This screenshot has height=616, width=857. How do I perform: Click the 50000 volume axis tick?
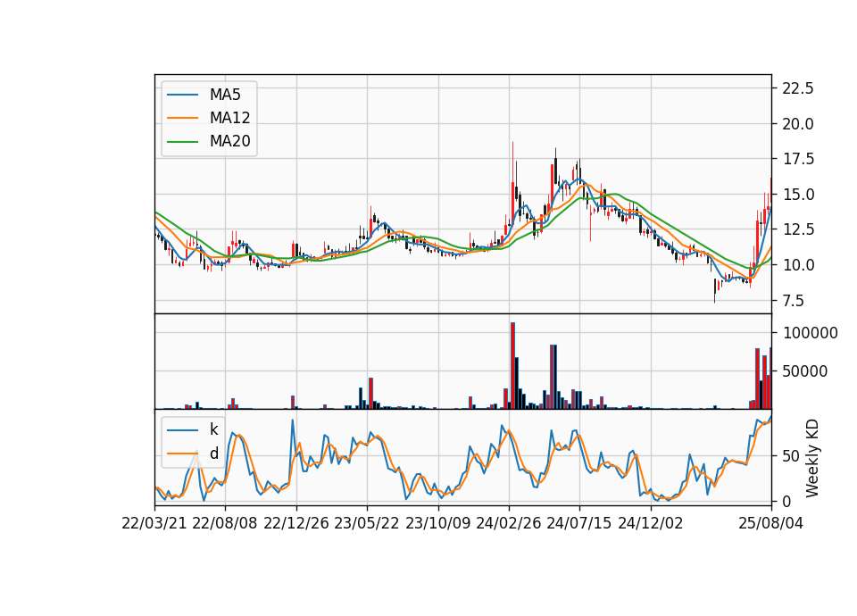click(805, 371)
